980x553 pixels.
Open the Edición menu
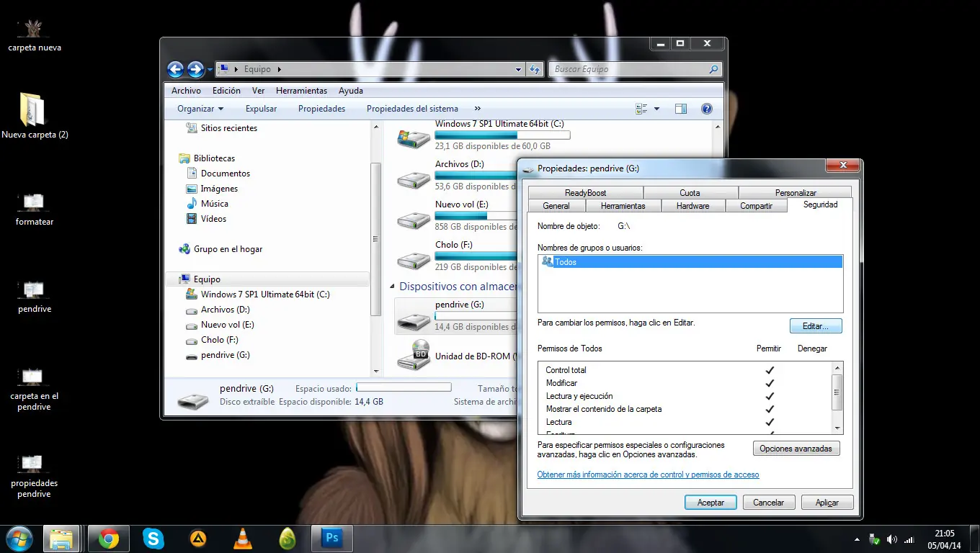coord(226,91)
